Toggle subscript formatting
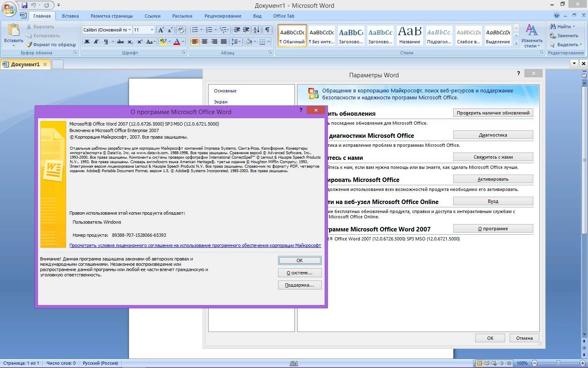This screenshot has width=588, height=368. [130, 42]
